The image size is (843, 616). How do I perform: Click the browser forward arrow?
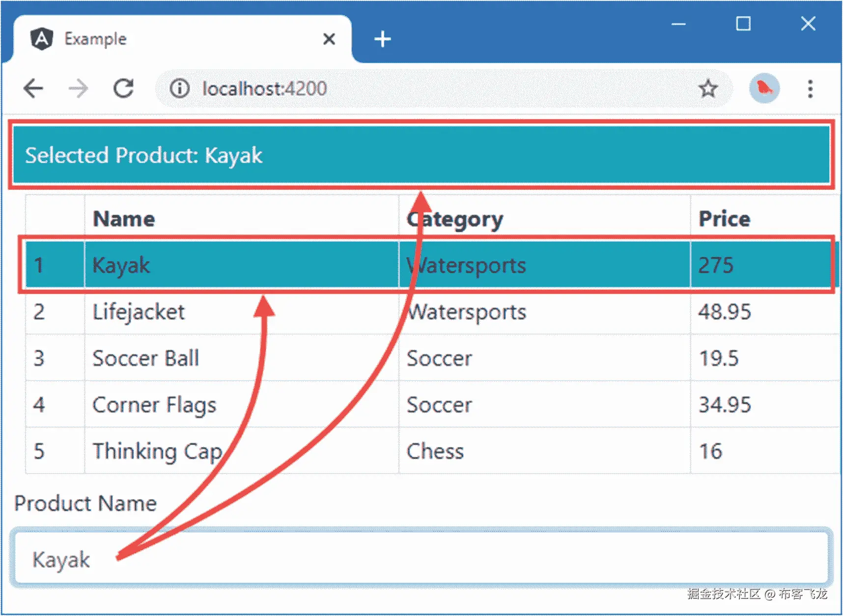(x=78, y=89)
